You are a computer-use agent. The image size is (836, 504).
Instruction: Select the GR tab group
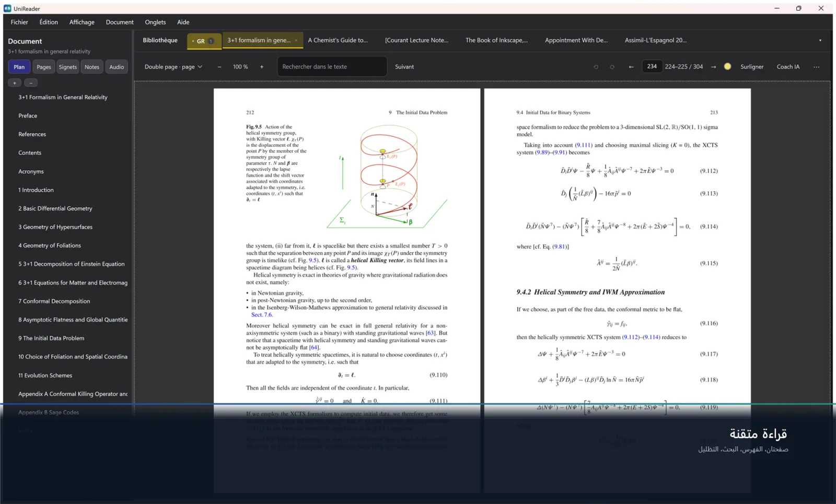(204, 41)
